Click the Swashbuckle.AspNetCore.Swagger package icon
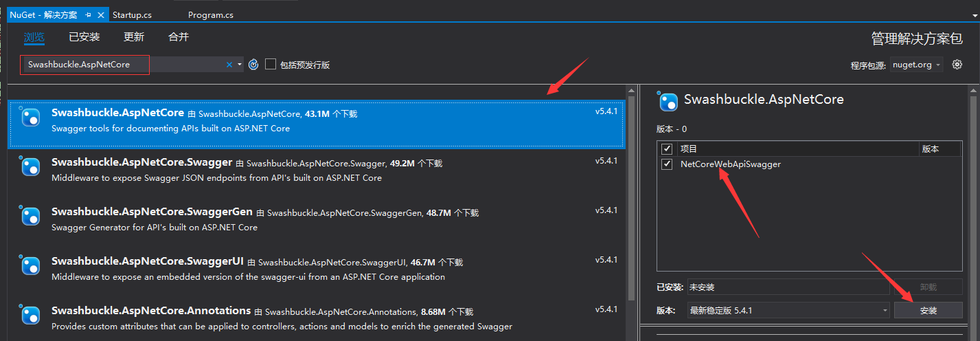The height and width of the screenshot is (341, 980). click(30, 168)
